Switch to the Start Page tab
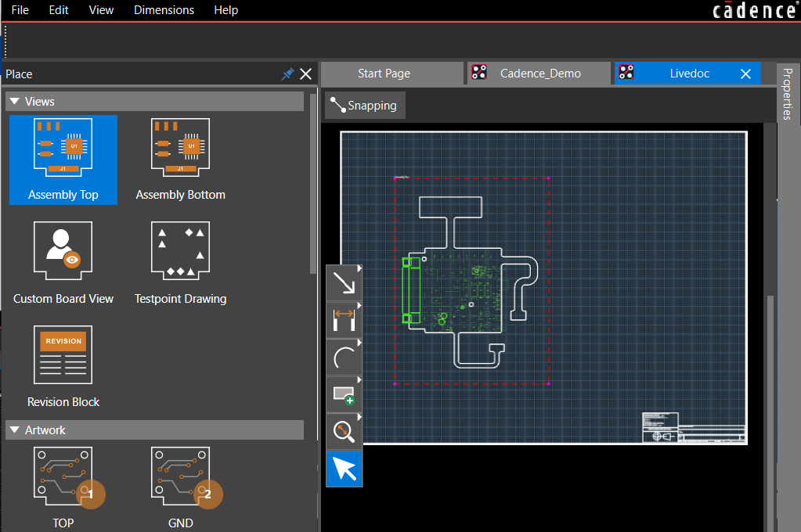The image size is (801, 532). (x=391, y=74)
